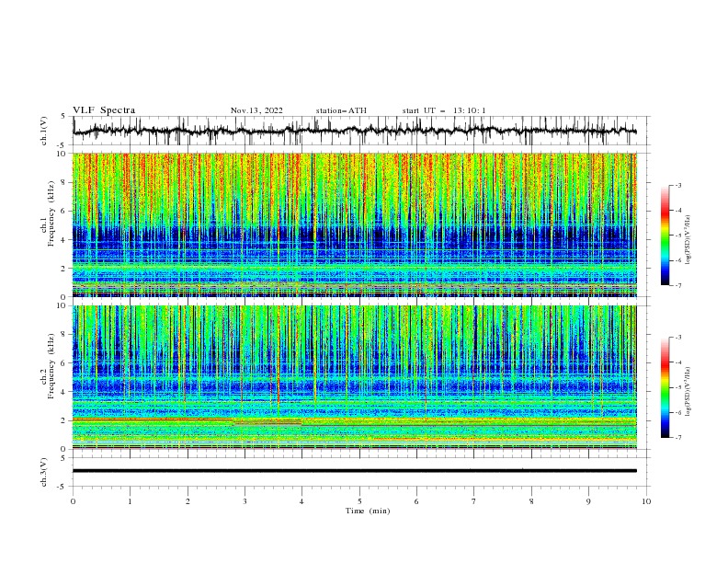728x563 pixels.
Task: Click time axis tick label "9"
Action: tap(588, 501)
